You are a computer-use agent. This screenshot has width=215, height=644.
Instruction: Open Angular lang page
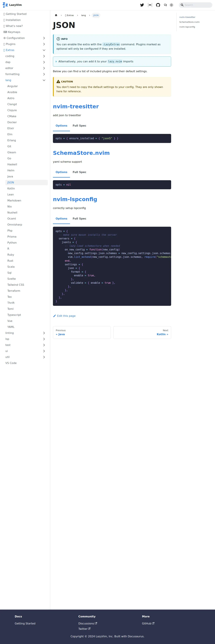tap(26, 86)
